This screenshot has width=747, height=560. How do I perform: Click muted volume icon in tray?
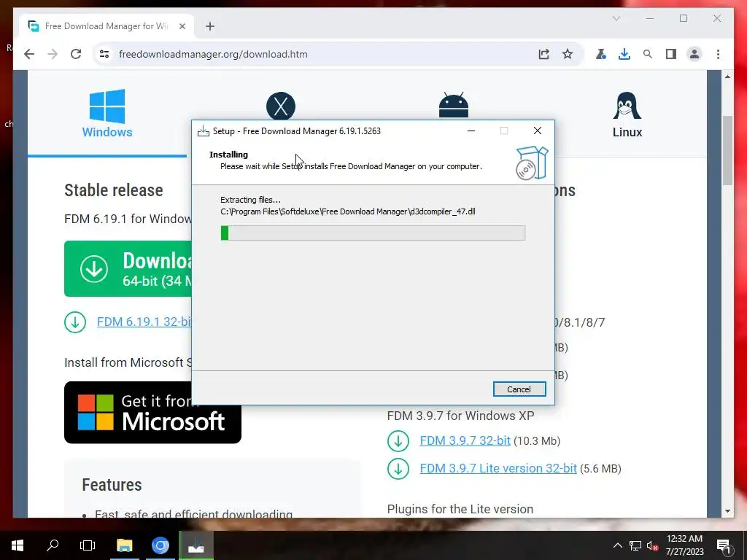(x=653, y=545)
